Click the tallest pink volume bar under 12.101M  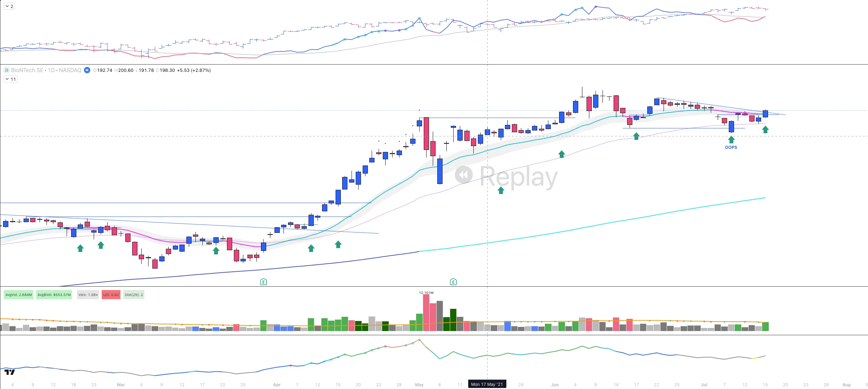pos(426,313)
